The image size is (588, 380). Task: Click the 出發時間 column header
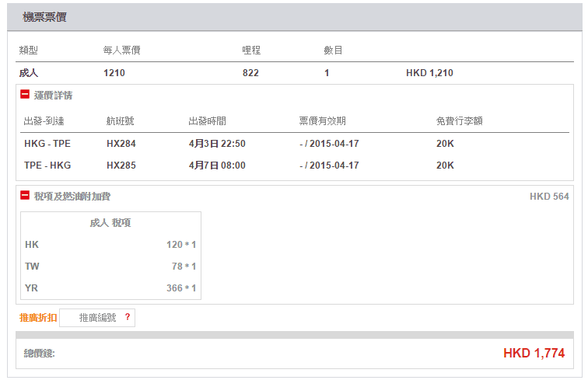click(208, 121)
